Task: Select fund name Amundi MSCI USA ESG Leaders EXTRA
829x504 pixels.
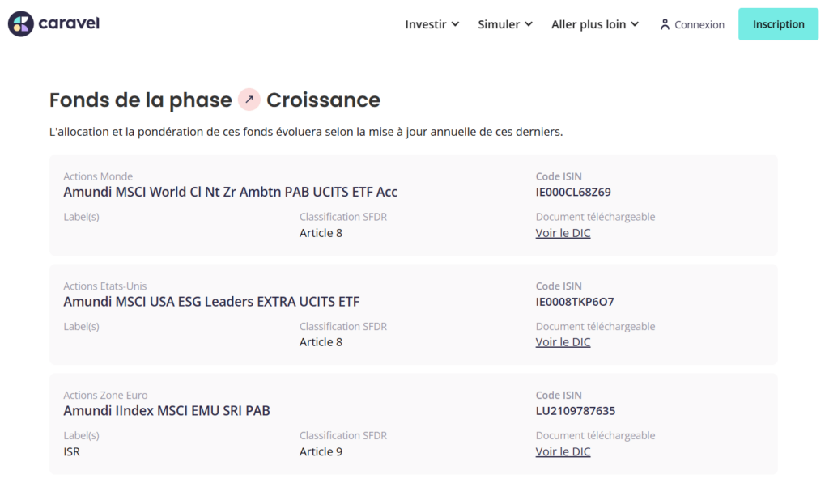Action: pyautogui.click(x=211, y=302)
